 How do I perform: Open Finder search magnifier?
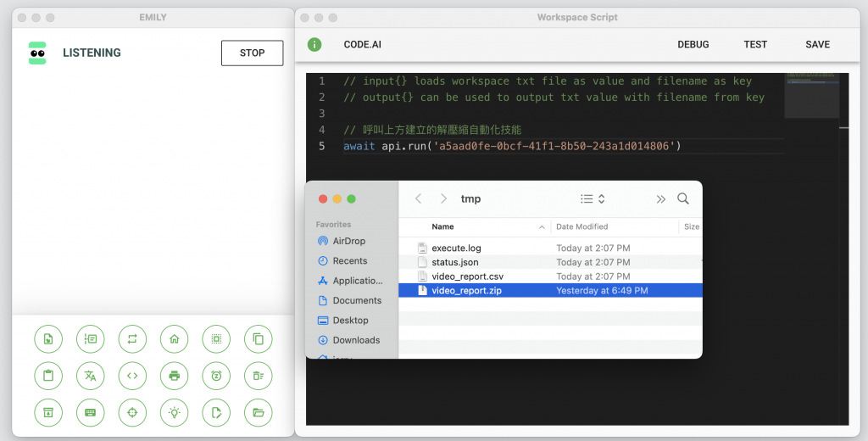683,199
